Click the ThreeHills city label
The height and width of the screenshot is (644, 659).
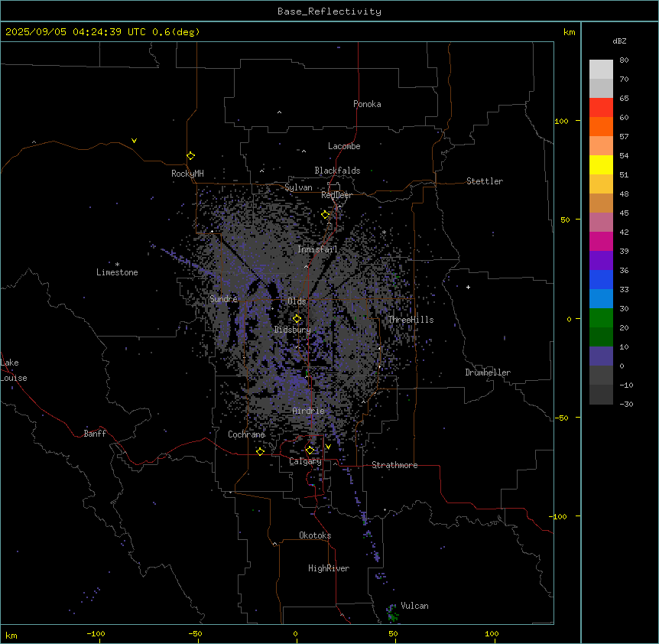pyautogui.click(x=411, y=320)
